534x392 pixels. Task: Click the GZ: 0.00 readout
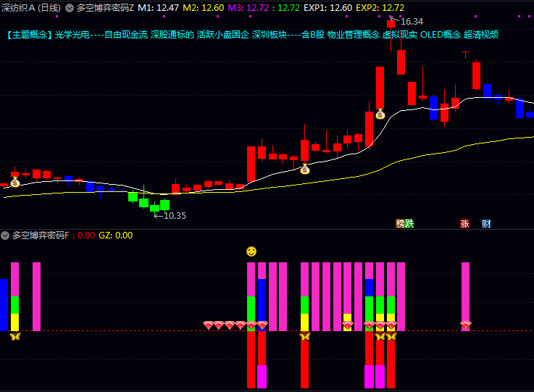coord(116,235)
